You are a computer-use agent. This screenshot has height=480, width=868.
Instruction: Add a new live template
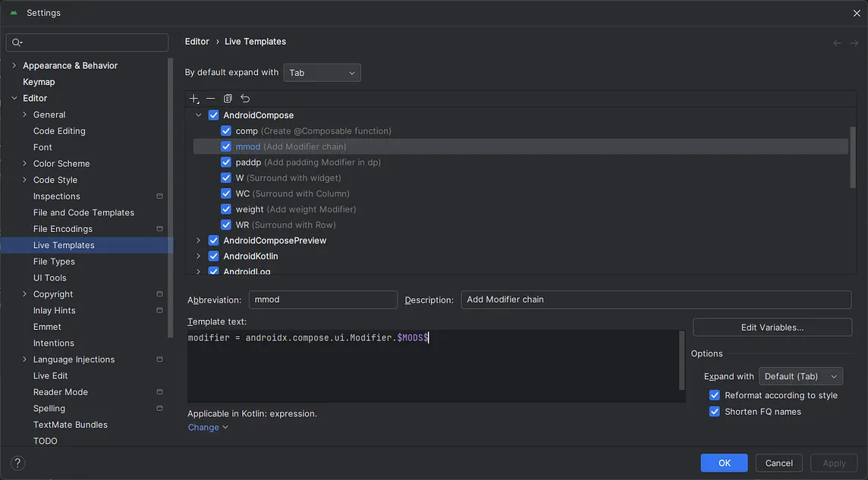pos(193,98)
